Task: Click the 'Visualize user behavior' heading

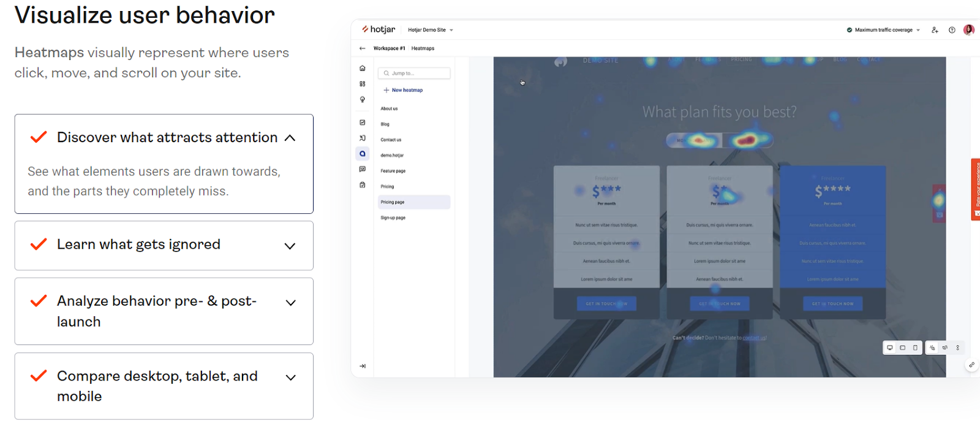Action: tap(145, 15)
